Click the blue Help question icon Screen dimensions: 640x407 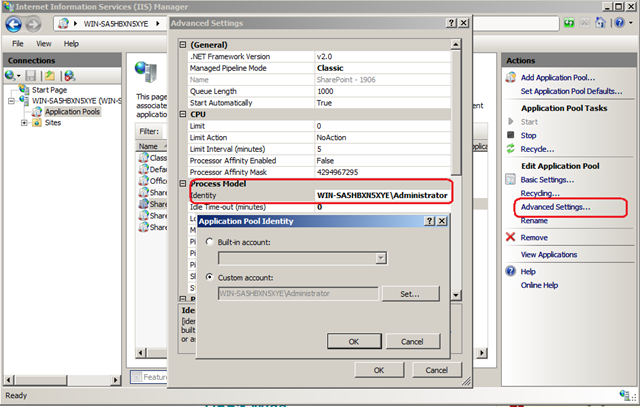(x=511, y=271)
